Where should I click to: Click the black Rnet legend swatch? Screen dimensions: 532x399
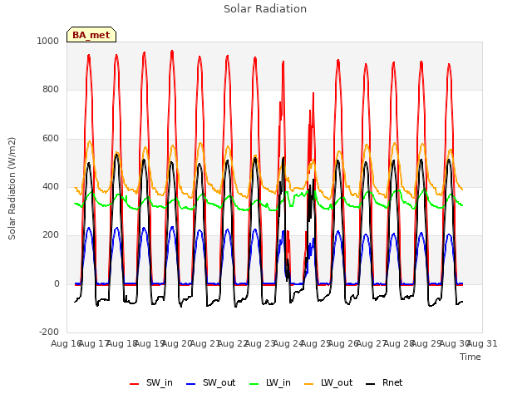371,384
